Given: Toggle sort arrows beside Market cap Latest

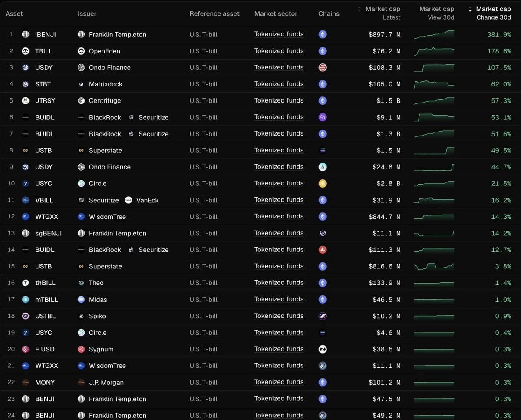Looking at the screenshot, I should [359, 9].
